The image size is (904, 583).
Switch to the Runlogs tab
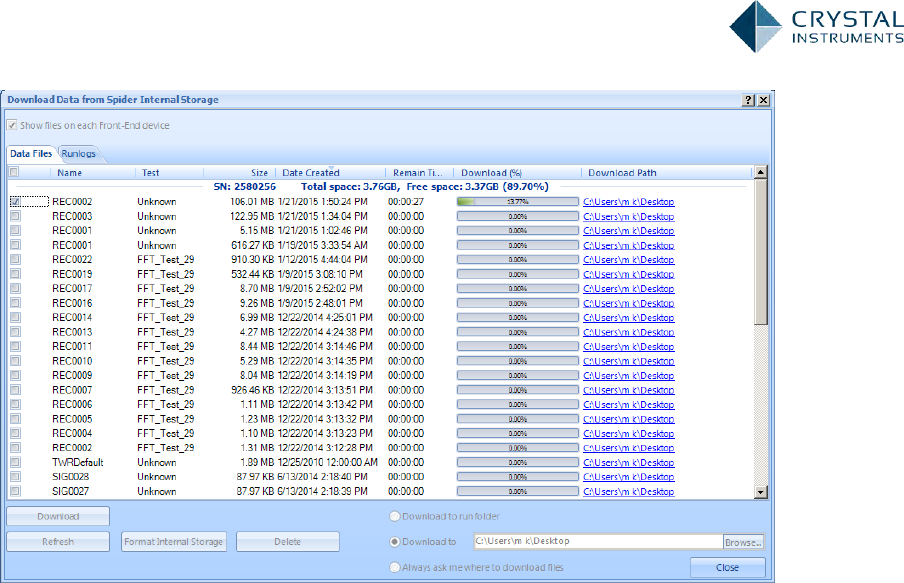[78, 153]
